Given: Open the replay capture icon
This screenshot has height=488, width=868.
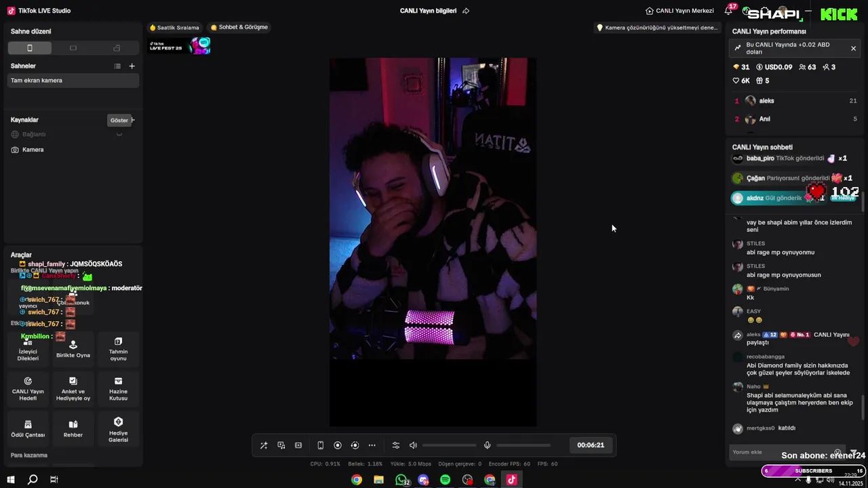Looking at the screenshot, I should (355, 445).
